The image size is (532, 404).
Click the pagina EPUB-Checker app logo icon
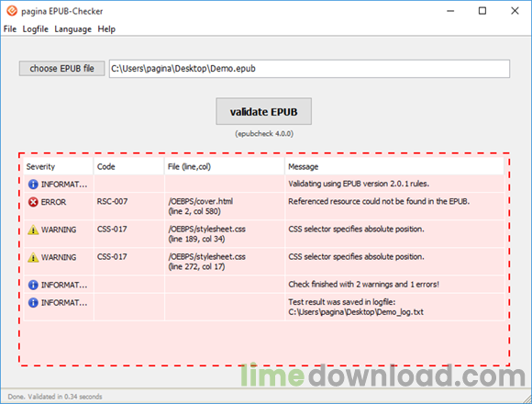pyautogui.click(x=12, y=11)
